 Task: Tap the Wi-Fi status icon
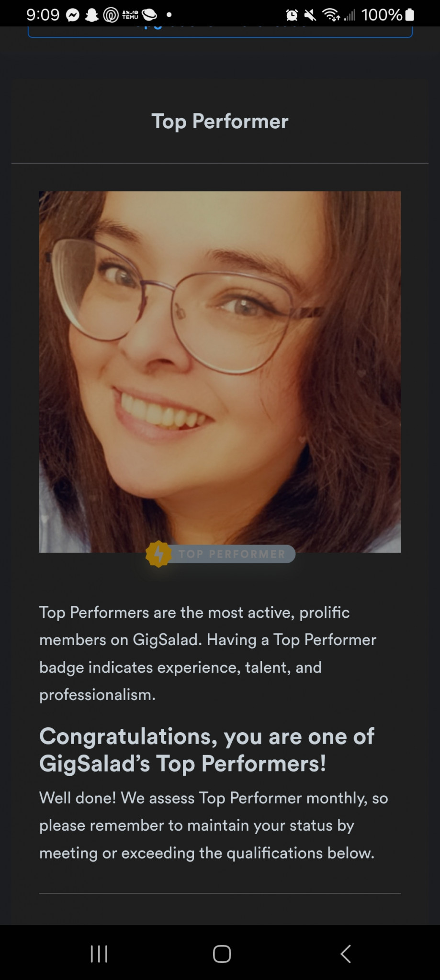tap(331, 15)
